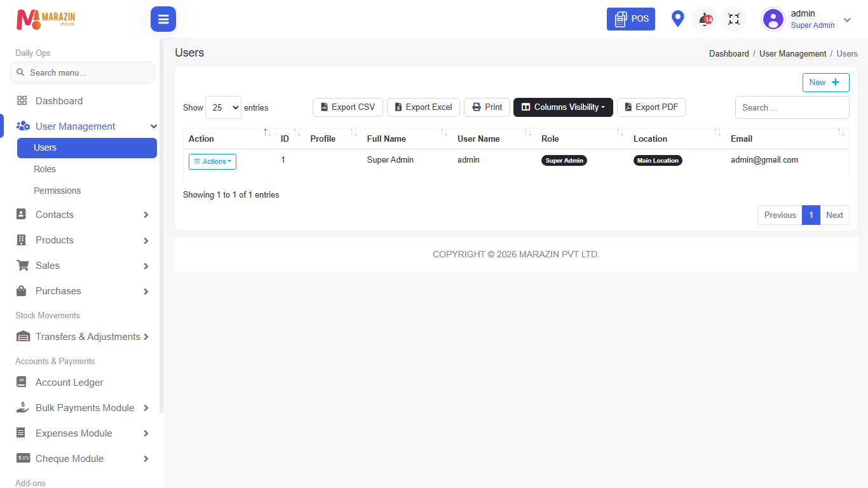868x488 pixels.
Task: Go to Dashboard via breadcrumb link
Action: [729, 54]
